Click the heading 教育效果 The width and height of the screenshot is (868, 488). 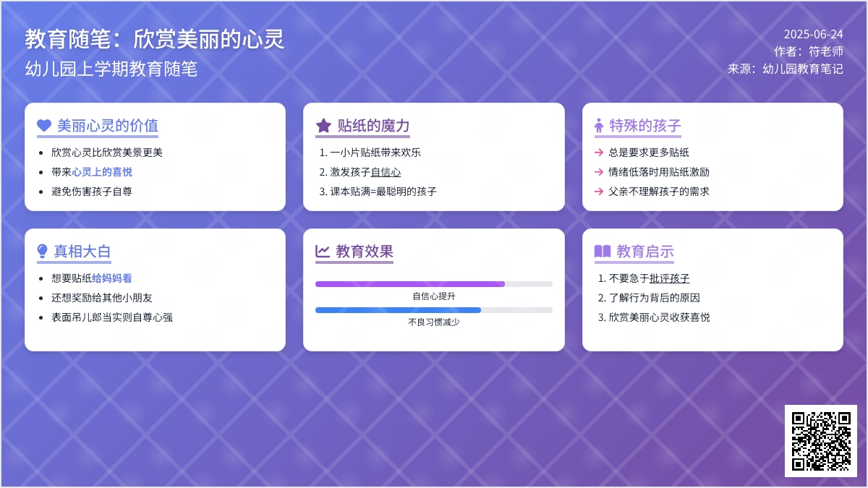pyautogui.click(x=365, y=252)
